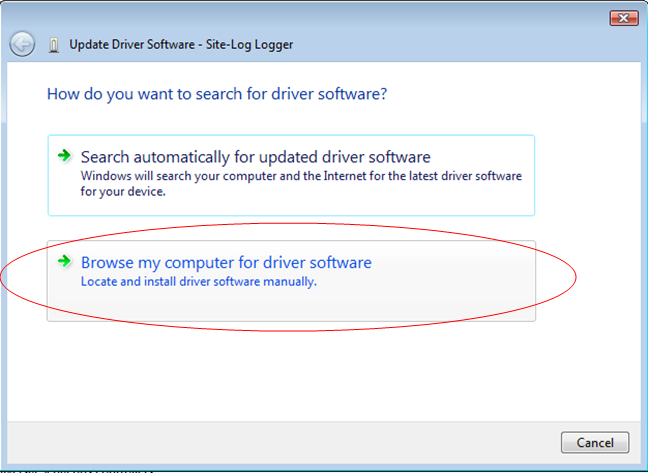Click green arrow beside Browse my computer
The height and width of the screenshot is (473, 650).
[65, 262]
